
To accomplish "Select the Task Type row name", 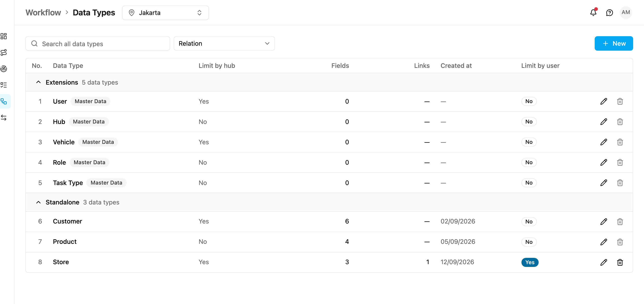I will point(68,183).
